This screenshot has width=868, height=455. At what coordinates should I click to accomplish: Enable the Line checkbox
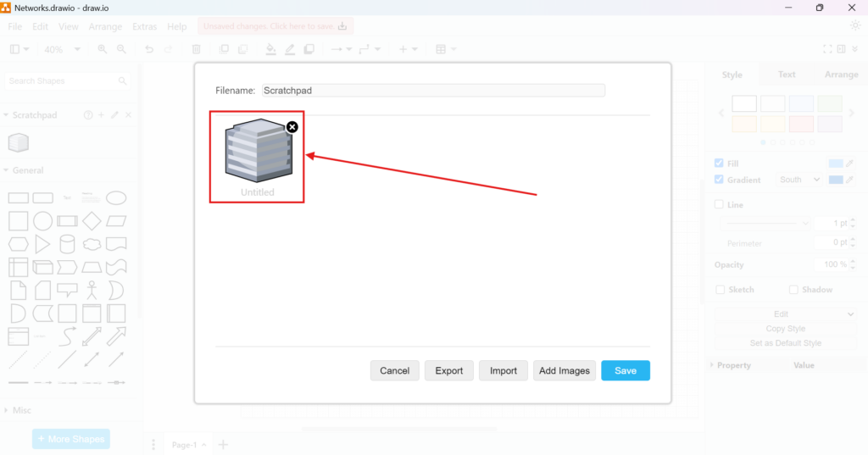719,204
